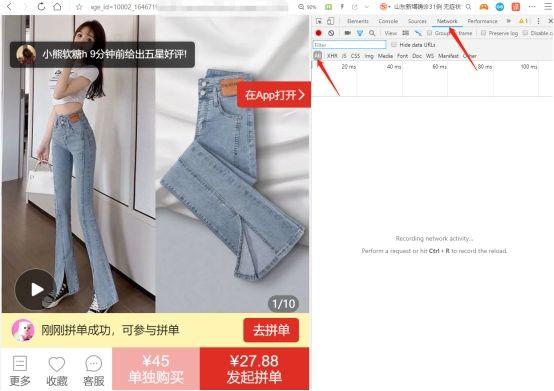This screenshot has height=391, width=554.
Task: Play the product video
Action: click(x=35, y=290)
